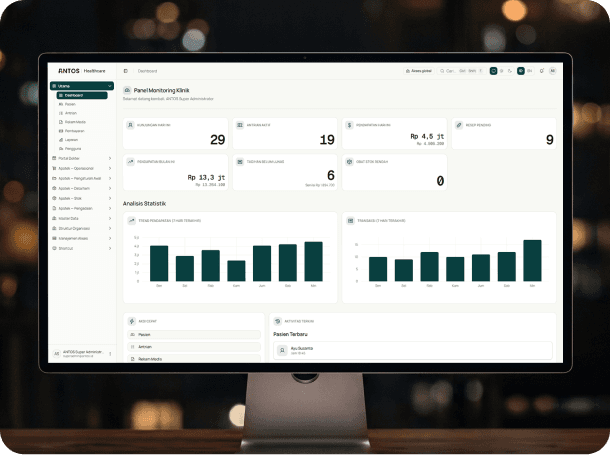Click the value 9 on Resep Pending card

550,140
